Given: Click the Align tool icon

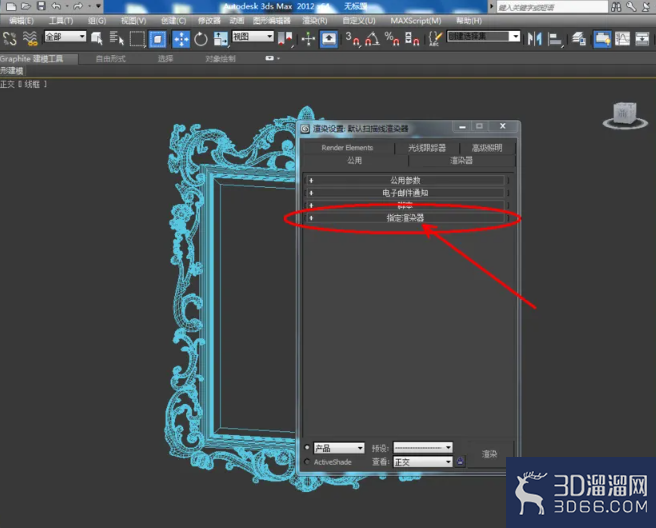Looking at the screenshot, I should 555,39.
